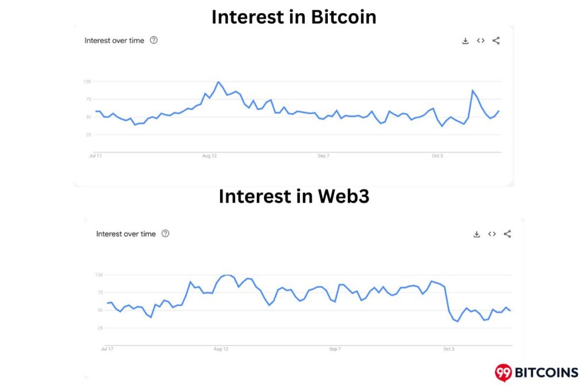Image resolution: width=588 pixels, height=392 pixels.
Task: Open embed code for Bitcoin chart
Action: (x=481, y=41)
